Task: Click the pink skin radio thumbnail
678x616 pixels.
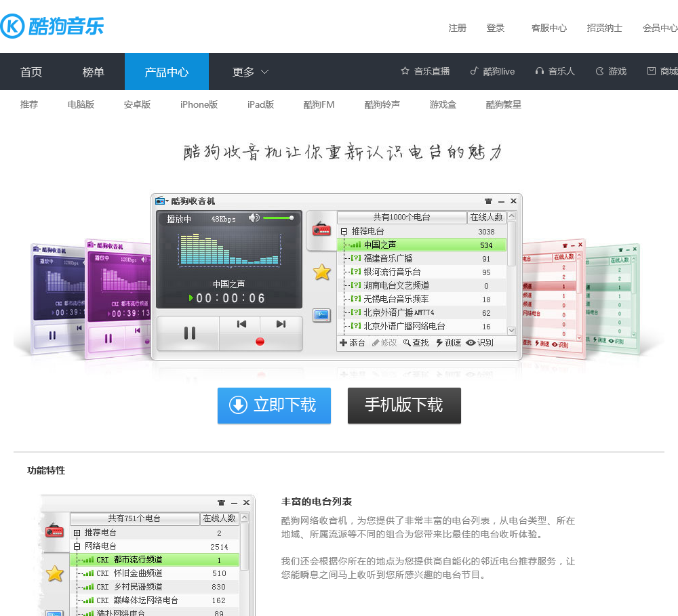Action: pyautogui.click(x=553, y=298)
